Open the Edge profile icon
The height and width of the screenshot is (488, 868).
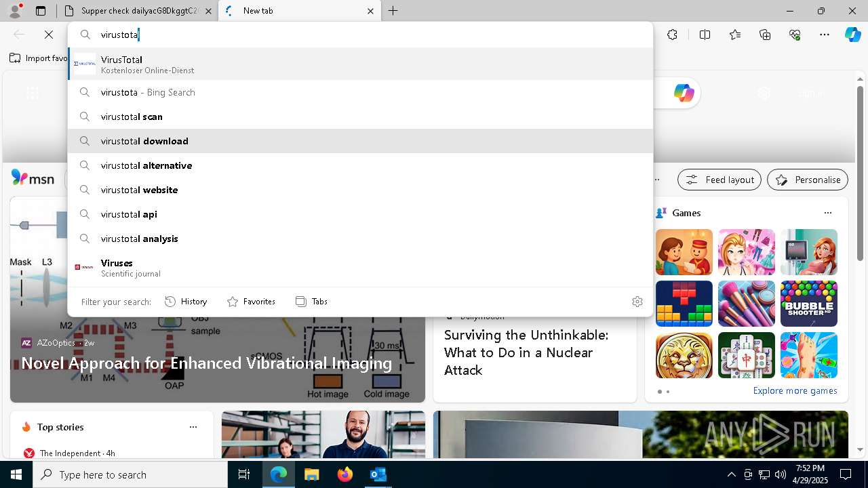coord(15,11)
